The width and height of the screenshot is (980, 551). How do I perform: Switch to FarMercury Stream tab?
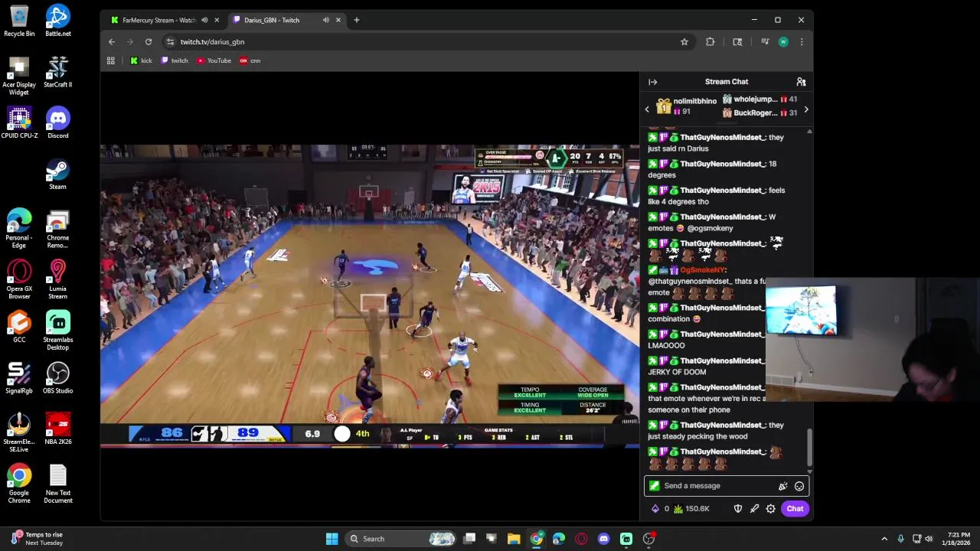(159, 20)
